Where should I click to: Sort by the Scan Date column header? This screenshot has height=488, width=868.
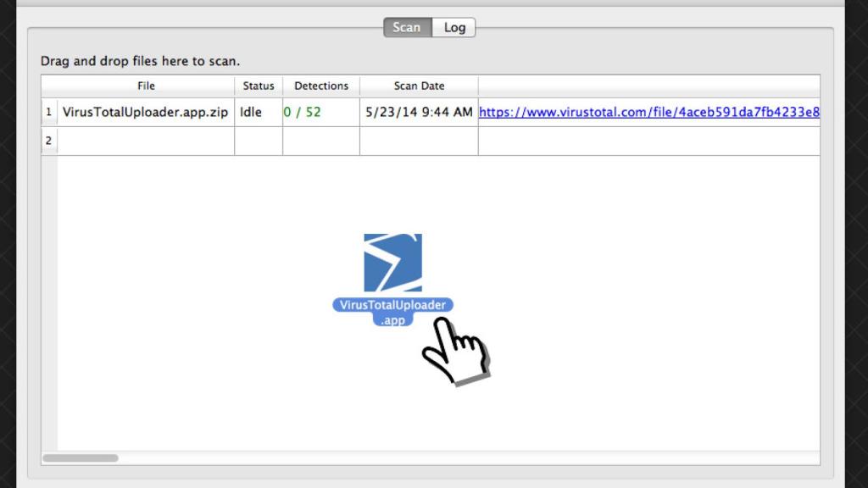point(419,86)
